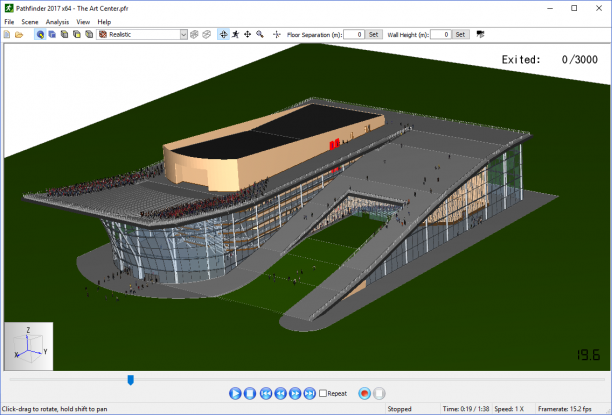Click the Stopped status text
The height and width of the screenshot is (415, 612).
[399, 409]
